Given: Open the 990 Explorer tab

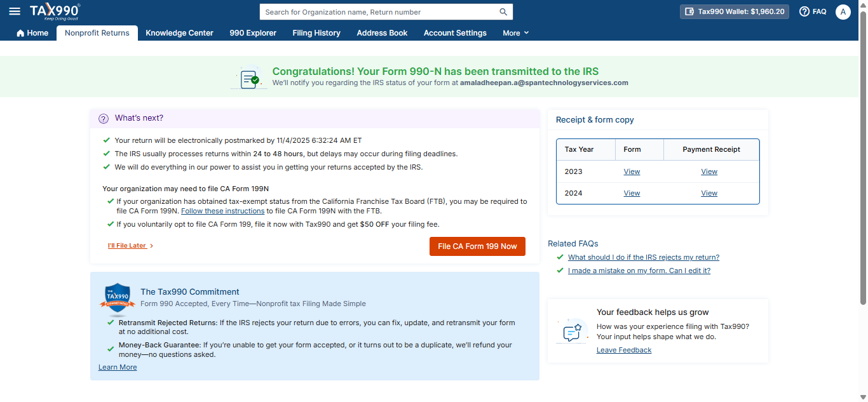Looking at the screenshot, I should point(253,33).
